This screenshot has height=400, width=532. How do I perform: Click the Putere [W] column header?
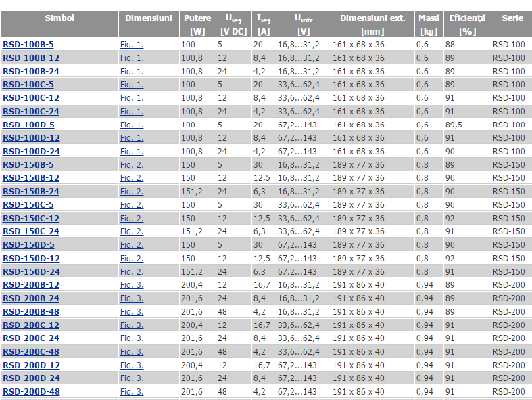pos(197,24)
